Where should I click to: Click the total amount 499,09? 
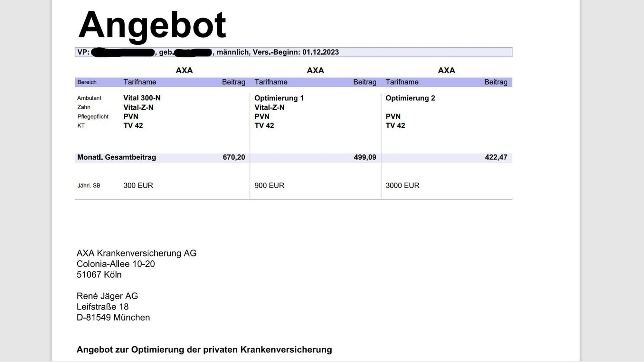(365, 157)
